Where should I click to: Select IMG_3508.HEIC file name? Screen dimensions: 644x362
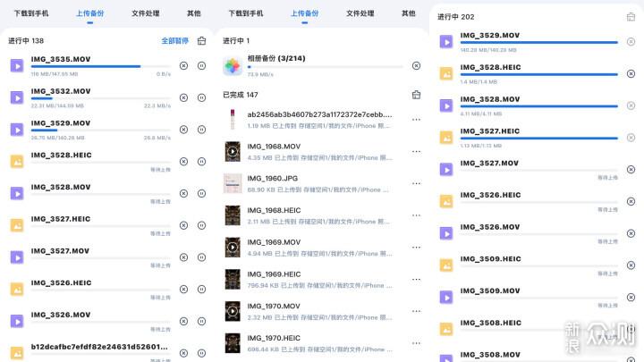pos(490,323)
